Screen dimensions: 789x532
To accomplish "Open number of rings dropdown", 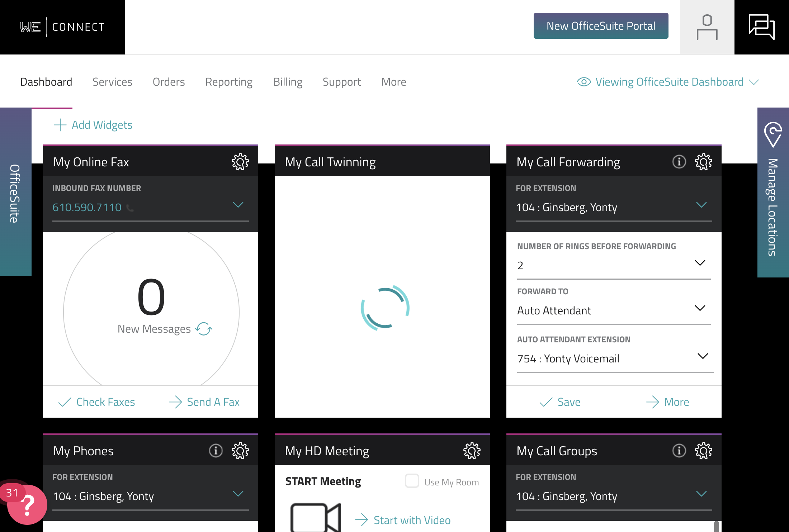I will [x=614, y=265].
